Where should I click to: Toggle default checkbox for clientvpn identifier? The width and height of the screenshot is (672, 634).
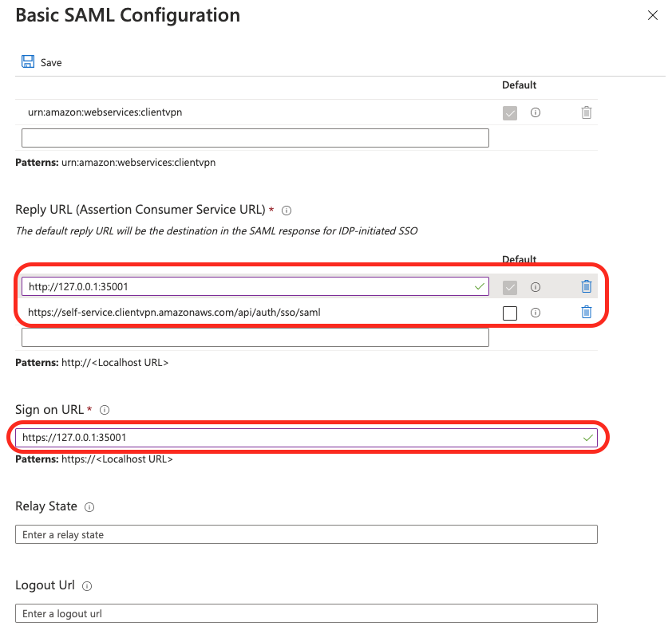click(509, 113)
